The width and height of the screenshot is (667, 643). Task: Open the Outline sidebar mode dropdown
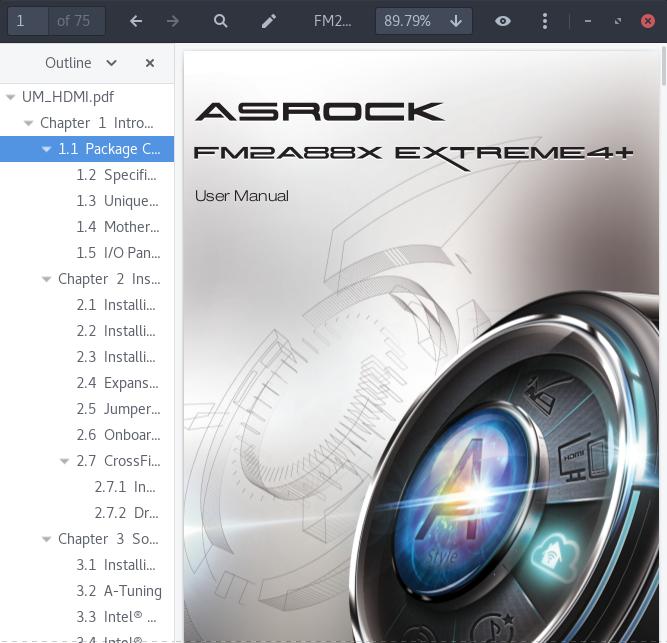[x=111, y=63]
